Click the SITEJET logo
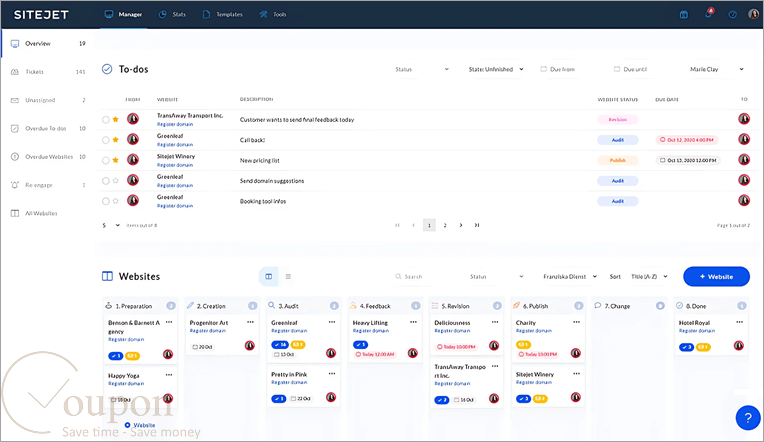 tap(41, 15)
